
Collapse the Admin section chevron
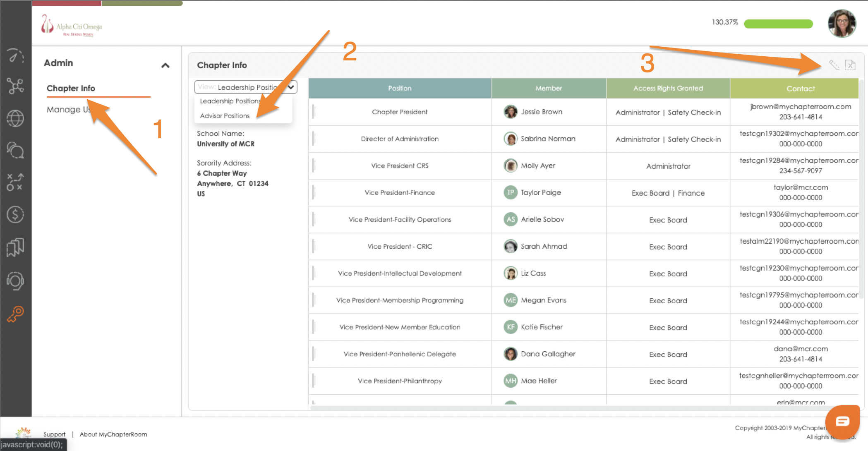165,65
